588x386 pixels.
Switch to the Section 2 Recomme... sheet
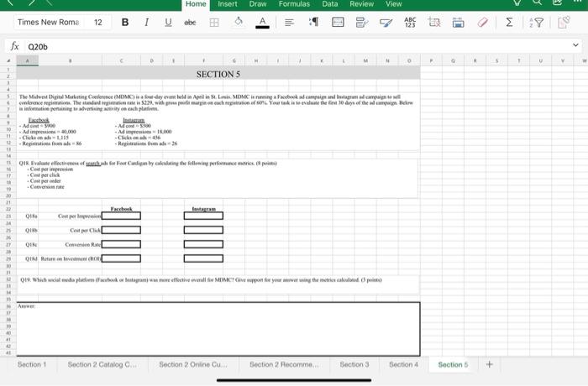click(284, 364)
